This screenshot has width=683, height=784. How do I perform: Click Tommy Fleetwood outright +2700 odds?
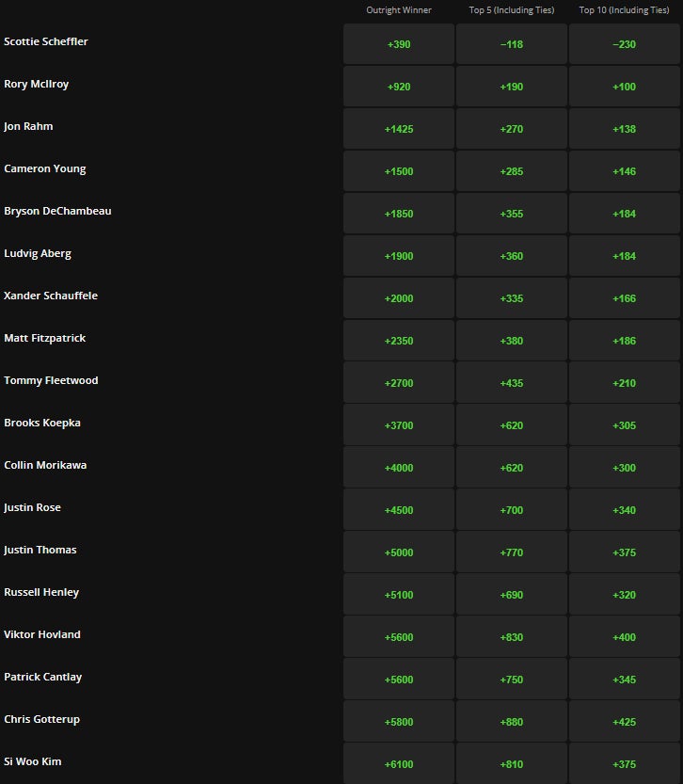(399, 383)
